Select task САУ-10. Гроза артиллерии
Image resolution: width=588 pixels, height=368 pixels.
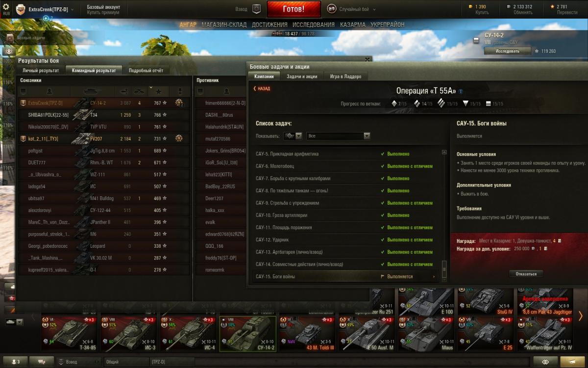[x=346, y=215]
